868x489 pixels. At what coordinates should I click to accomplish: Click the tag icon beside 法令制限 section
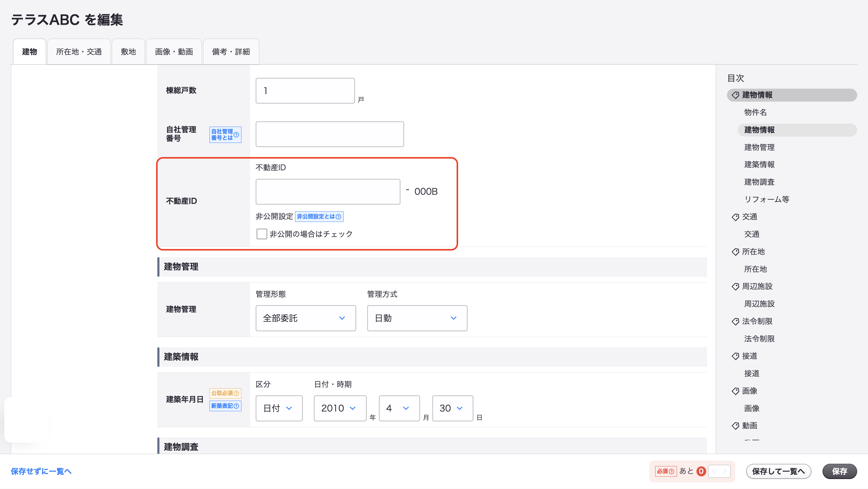(x=735, y=321)
